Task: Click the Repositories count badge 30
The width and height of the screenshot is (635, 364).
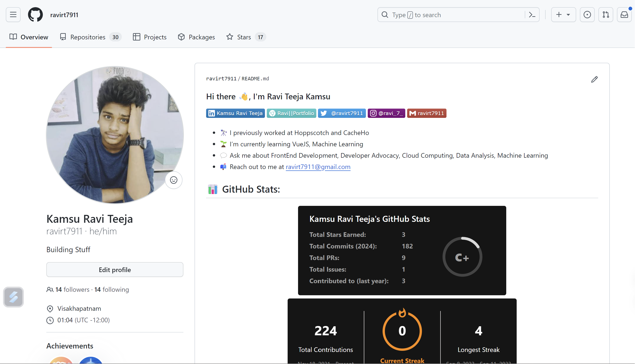Action: (115, 37)
